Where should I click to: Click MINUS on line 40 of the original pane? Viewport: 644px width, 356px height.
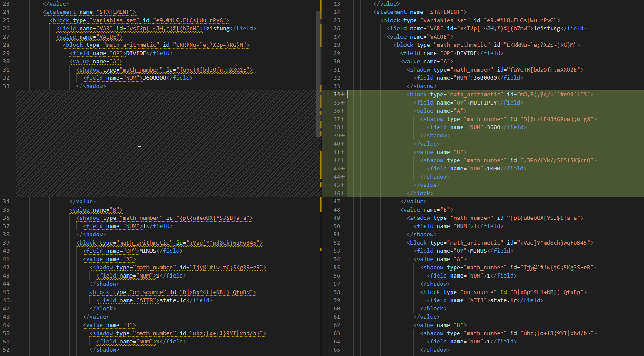click(x=147, y=251)
